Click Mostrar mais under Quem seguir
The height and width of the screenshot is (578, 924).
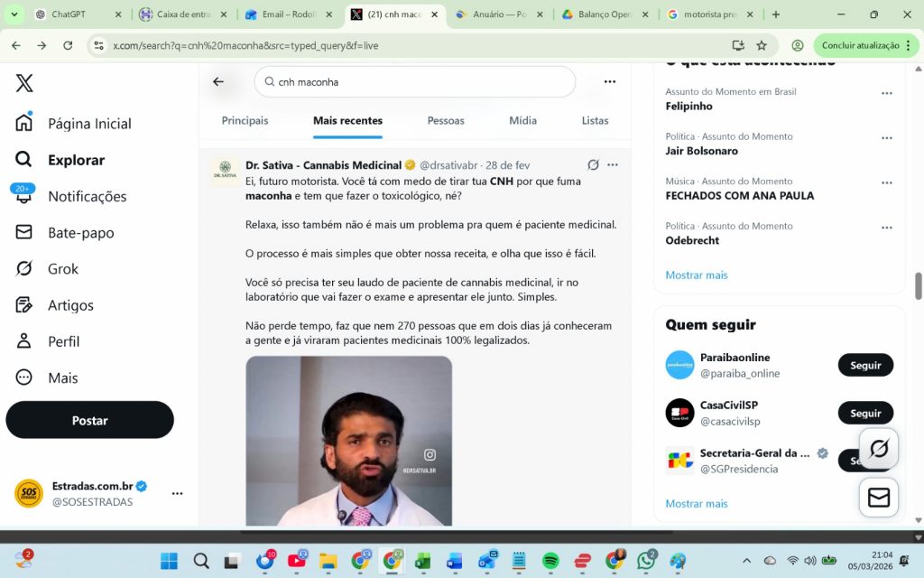pos(697,504)
